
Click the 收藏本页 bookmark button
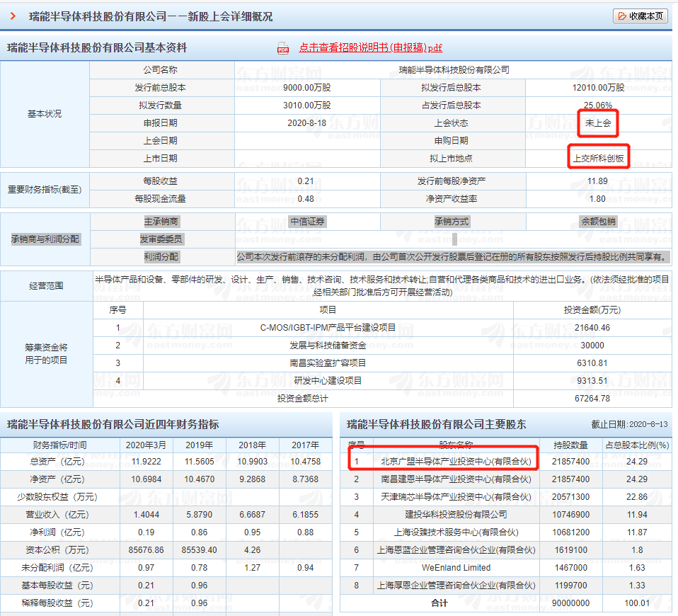tap(640, 16)
